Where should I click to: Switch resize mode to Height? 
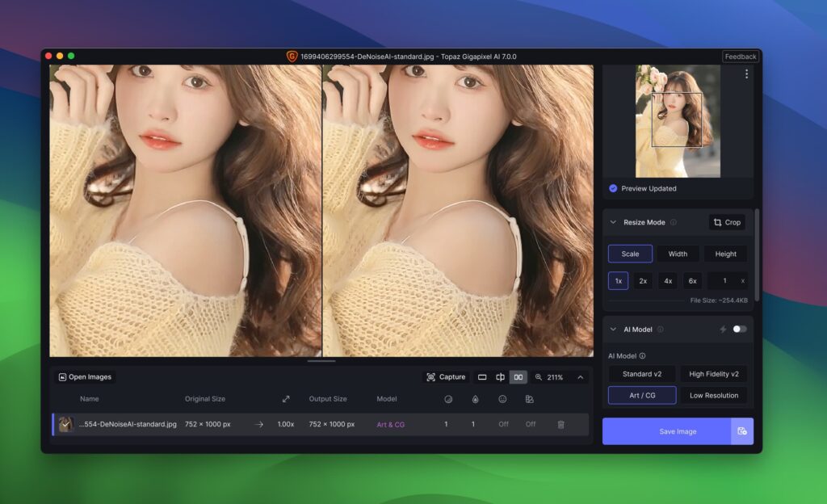[x=725, y=253]
